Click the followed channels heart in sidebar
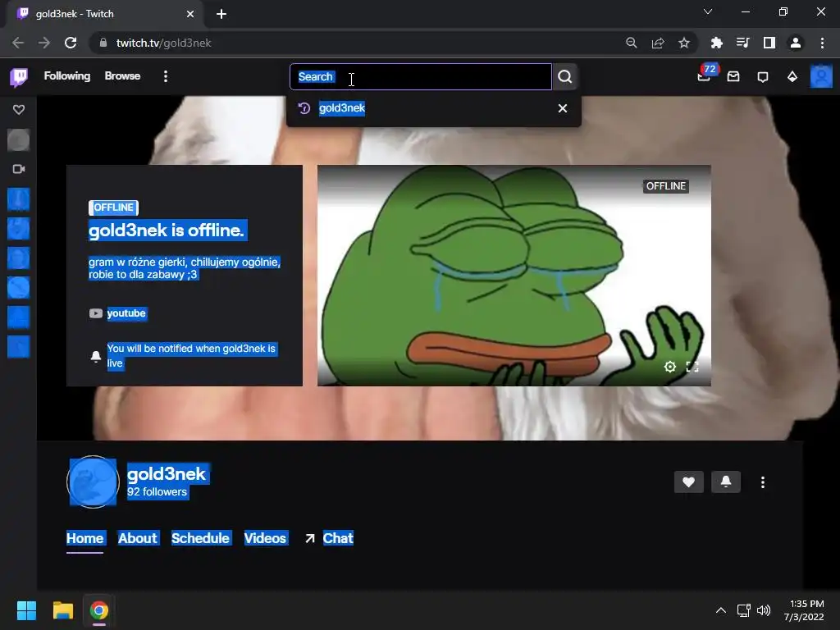Image resolution: width=840 pixels, height=630 pixels. [x=19, y=110]
